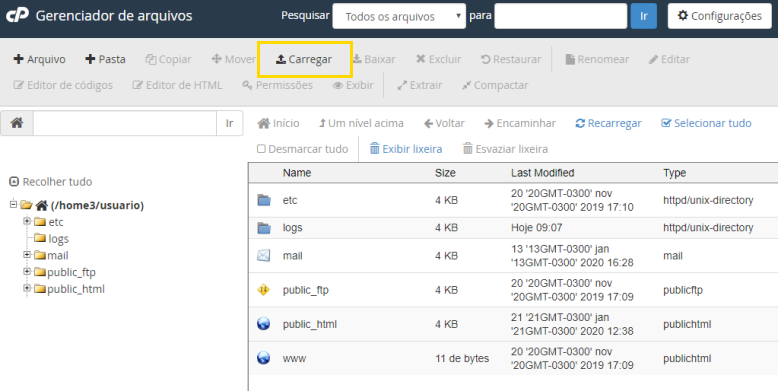Click 'Hoje 09:07' in logs row
This screenshot has width=778, height=391.
536,228
